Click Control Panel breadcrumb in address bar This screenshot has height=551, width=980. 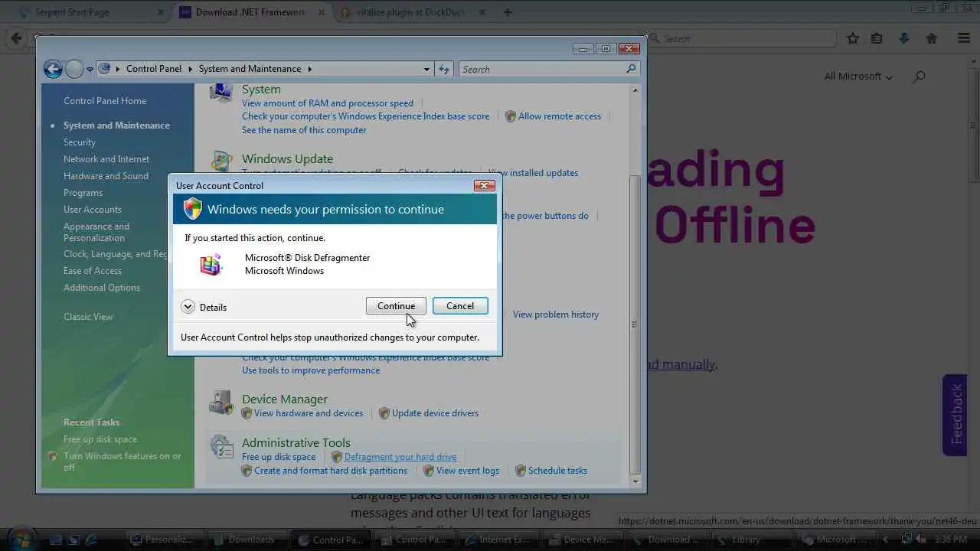coord(154,69)
